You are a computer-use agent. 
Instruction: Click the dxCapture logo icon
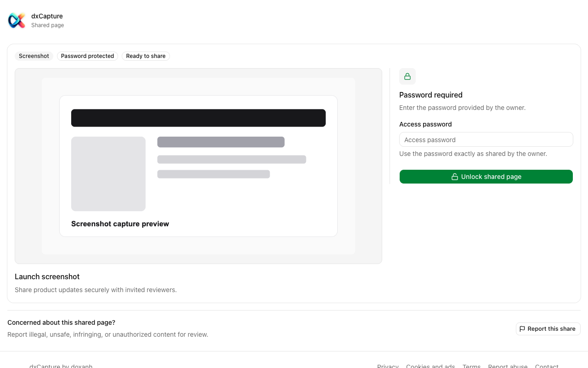(x=17, y=20)
